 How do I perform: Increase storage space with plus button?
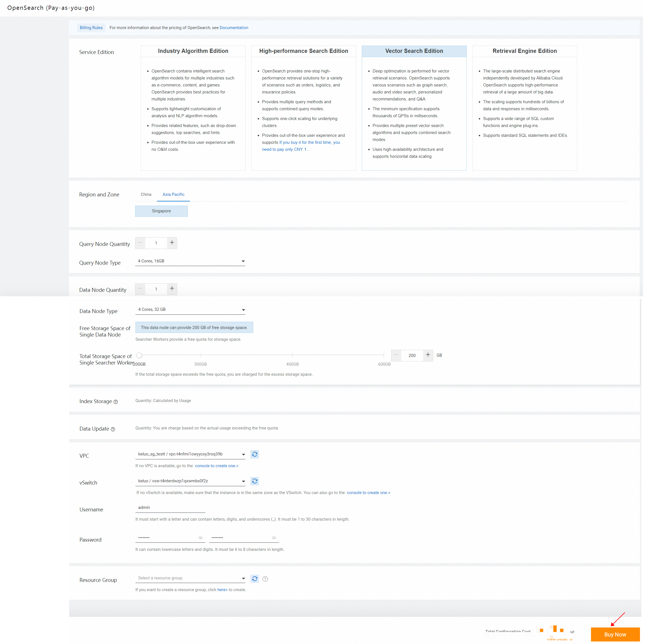(x=428, y=355)
